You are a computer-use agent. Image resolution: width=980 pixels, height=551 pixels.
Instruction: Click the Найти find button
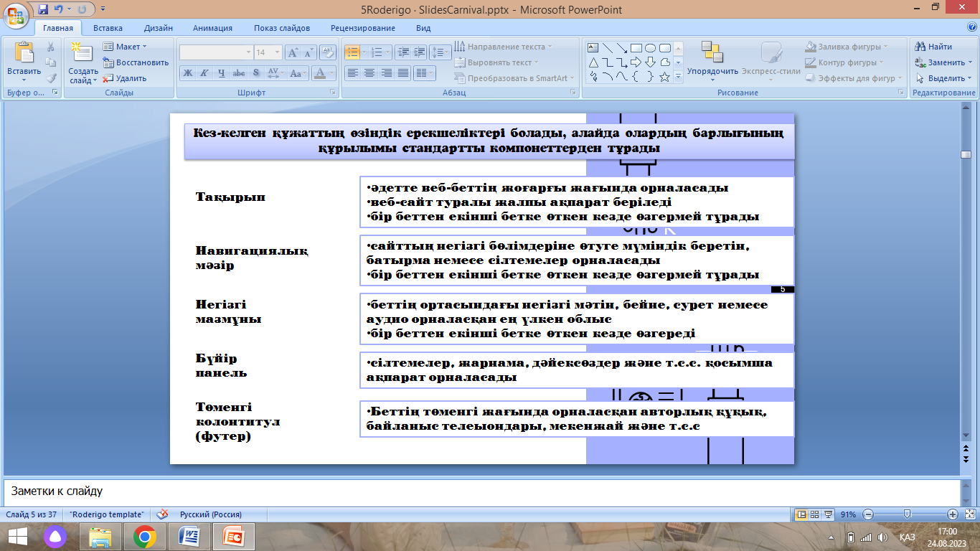tap(933, 47)
